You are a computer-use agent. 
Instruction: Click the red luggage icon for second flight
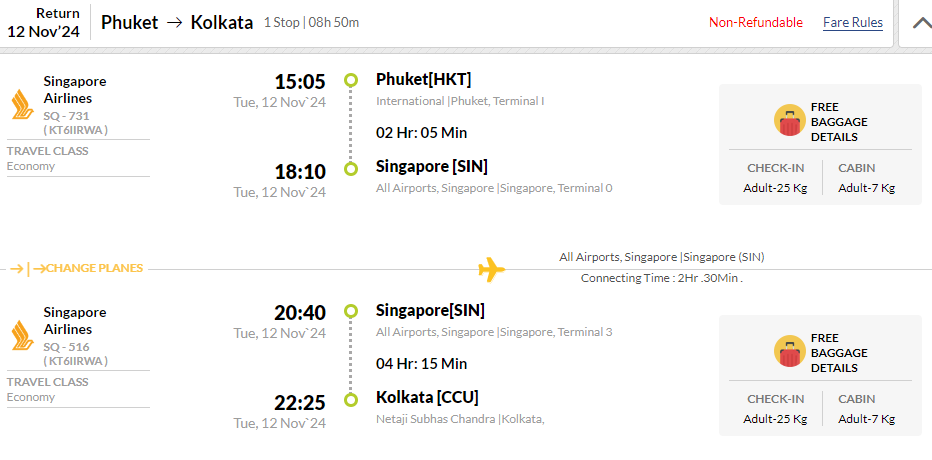tap(789, 351)
